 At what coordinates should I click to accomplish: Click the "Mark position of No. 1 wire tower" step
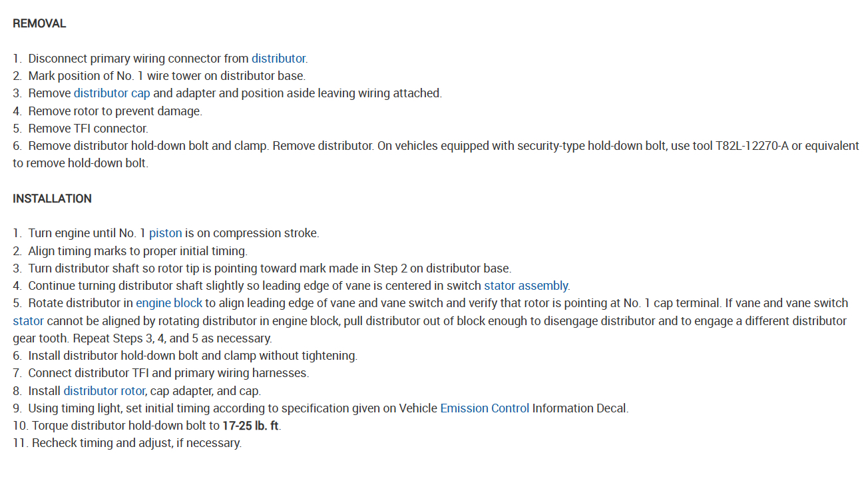[x=166, y=76]
